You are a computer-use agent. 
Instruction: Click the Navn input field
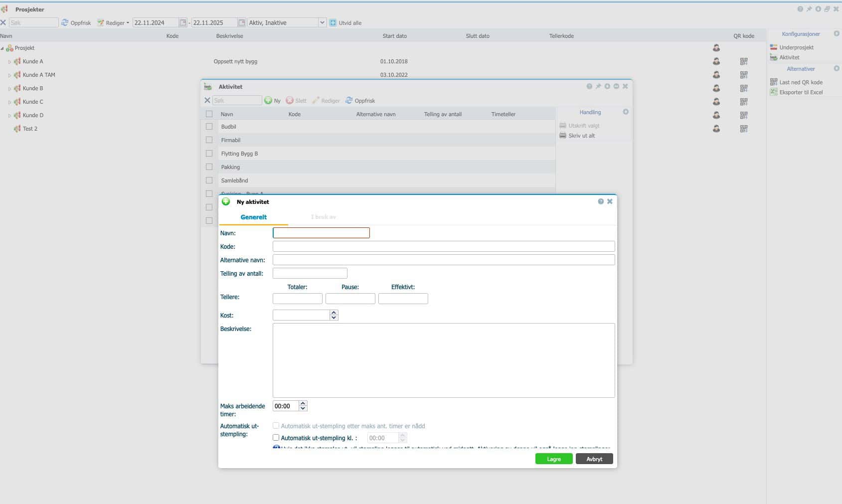(321, 233)
